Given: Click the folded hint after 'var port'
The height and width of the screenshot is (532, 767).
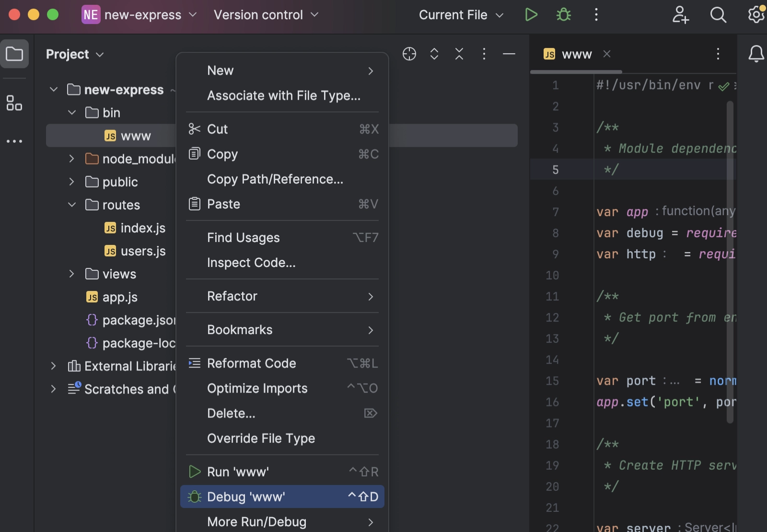Looking at the screenshot, I should click(671, 381).
